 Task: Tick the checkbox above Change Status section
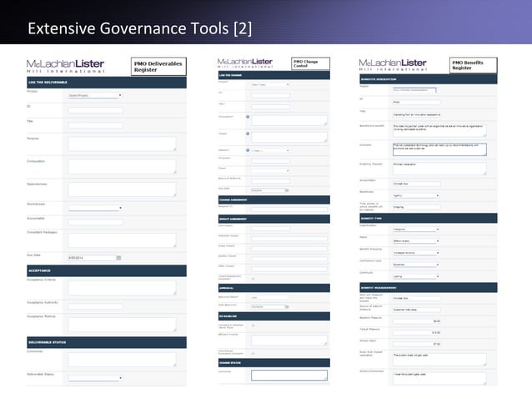pyautogui.click(x=253, y=353)
